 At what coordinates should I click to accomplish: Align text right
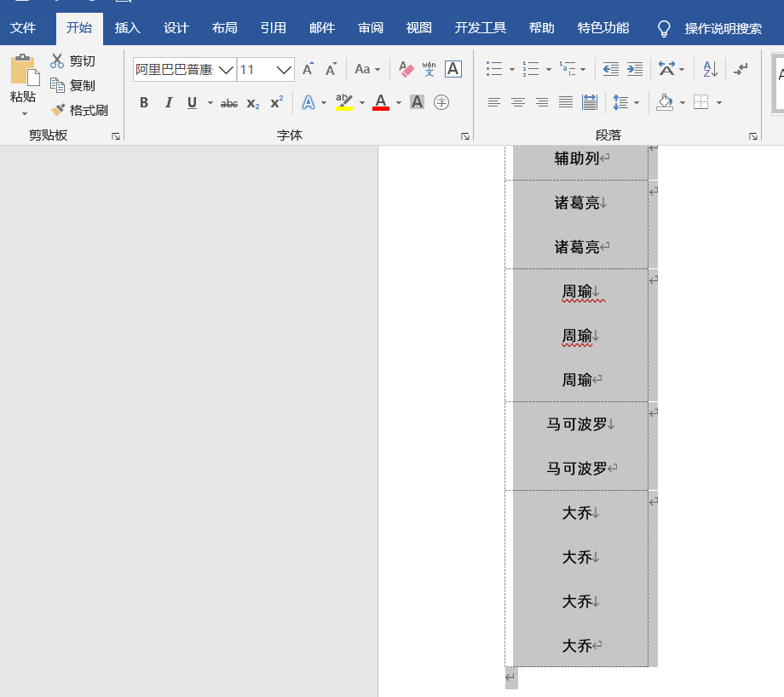tap(542, 102)
